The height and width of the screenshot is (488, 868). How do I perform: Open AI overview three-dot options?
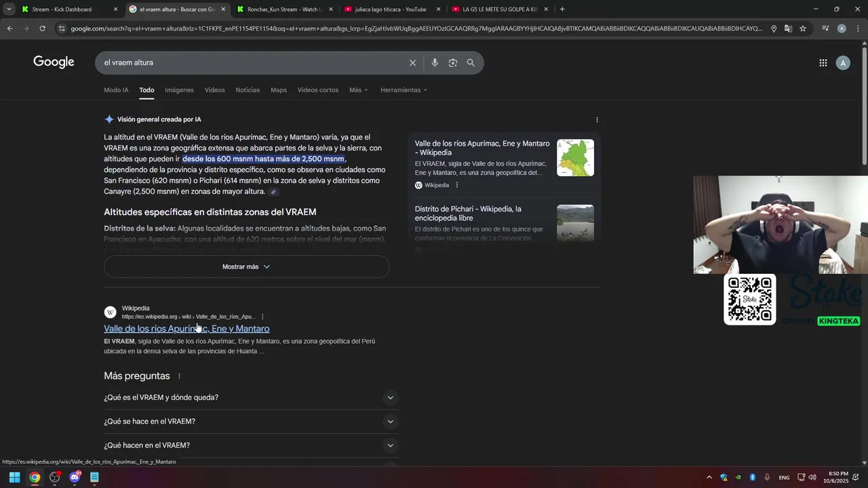(x=597, y=120)
